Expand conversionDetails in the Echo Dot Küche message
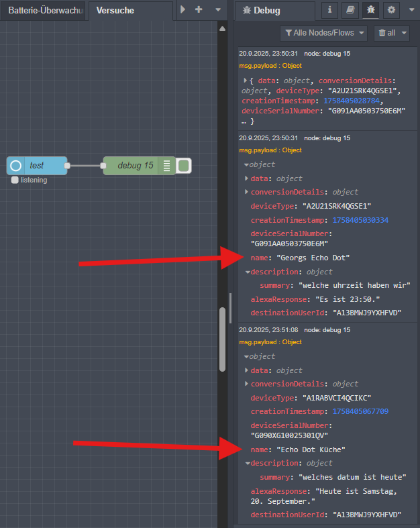This screenshot has height=528, width=420. click(247, 384)
